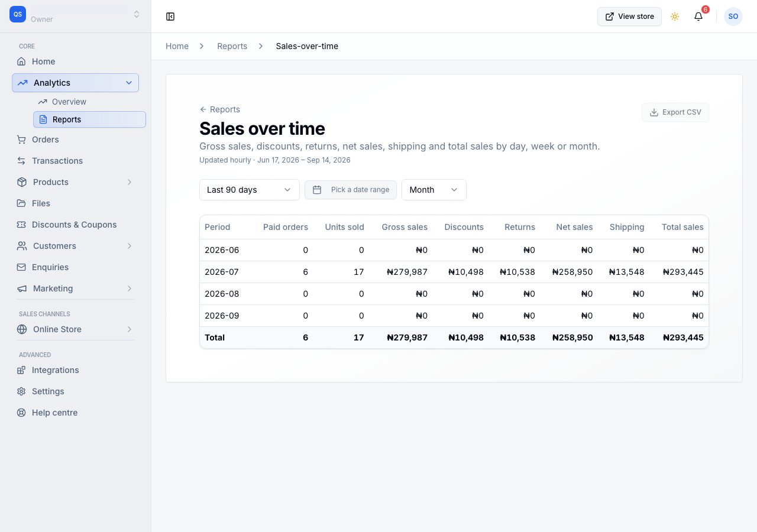
Task: Open the notifications bell
Action: tap(698, 17)
